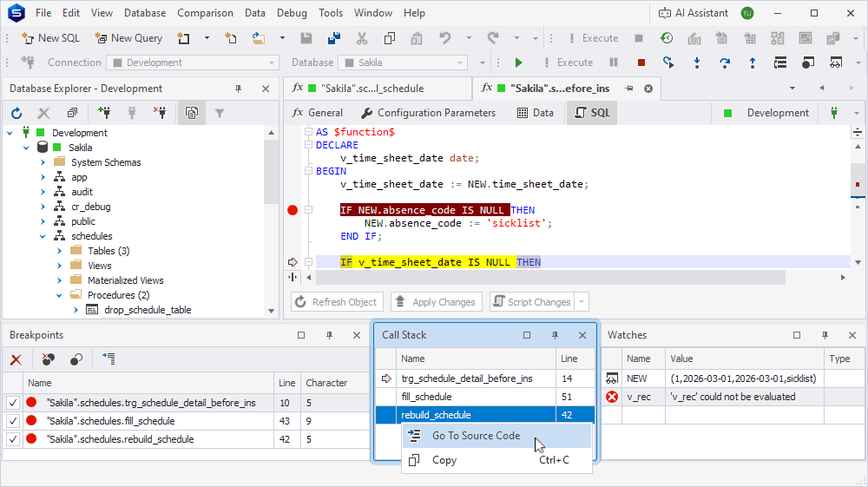
Task: Click the Step Over curved-arrow icon
Action: pos(725,63)
